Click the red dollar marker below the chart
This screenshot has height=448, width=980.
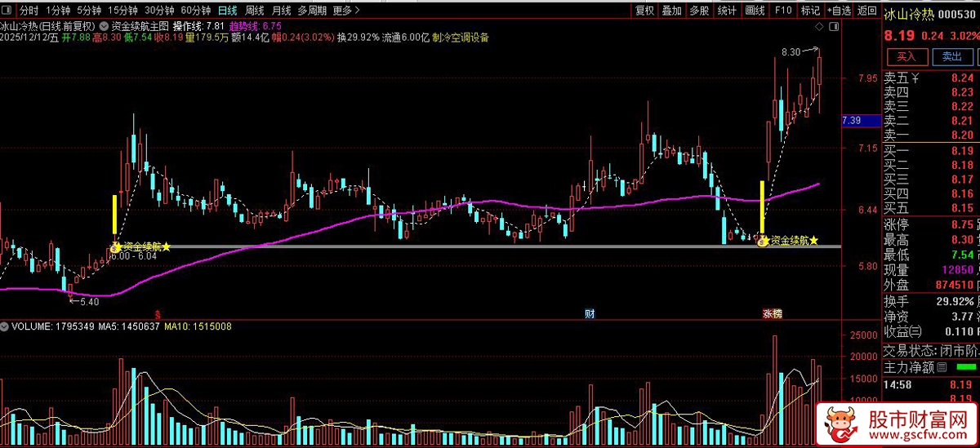[158, 313]
